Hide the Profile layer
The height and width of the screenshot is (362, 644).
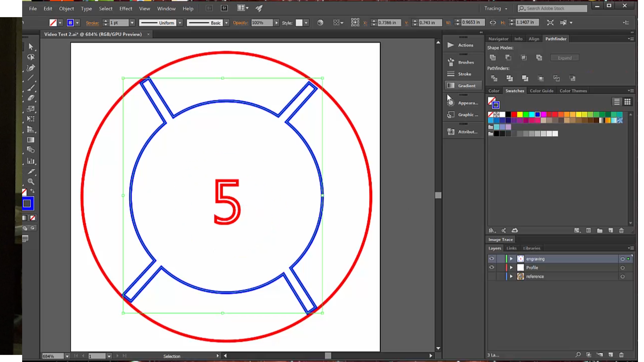coord(492,267)
